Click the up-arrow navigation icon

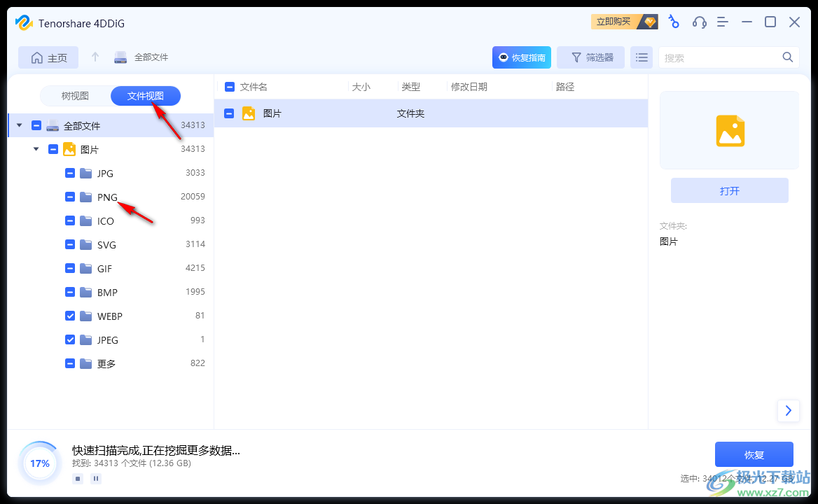tap(95, 57)
